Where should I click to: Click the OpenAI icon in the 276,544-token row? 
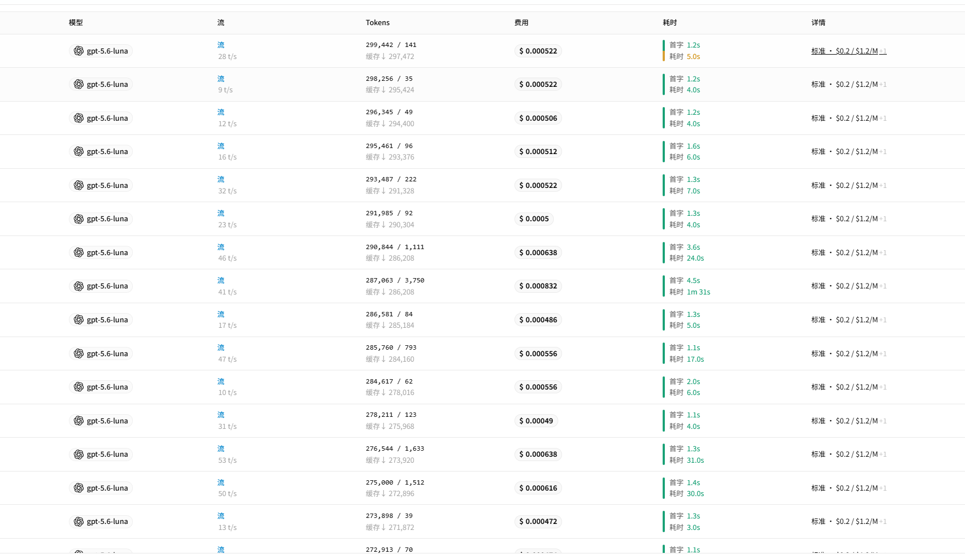point(79,454)
